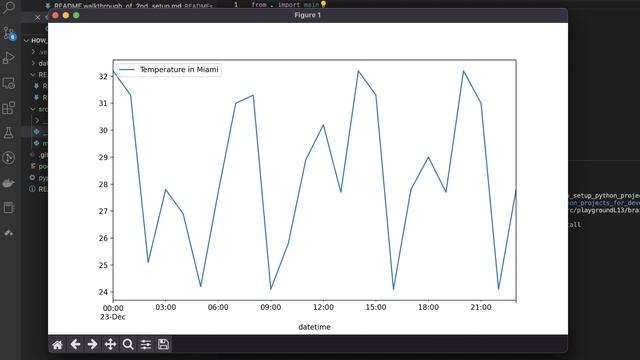Click the yellow minimize button of Figure 1 window
Screen dimensions: 640x360
(x=66, y=15)
